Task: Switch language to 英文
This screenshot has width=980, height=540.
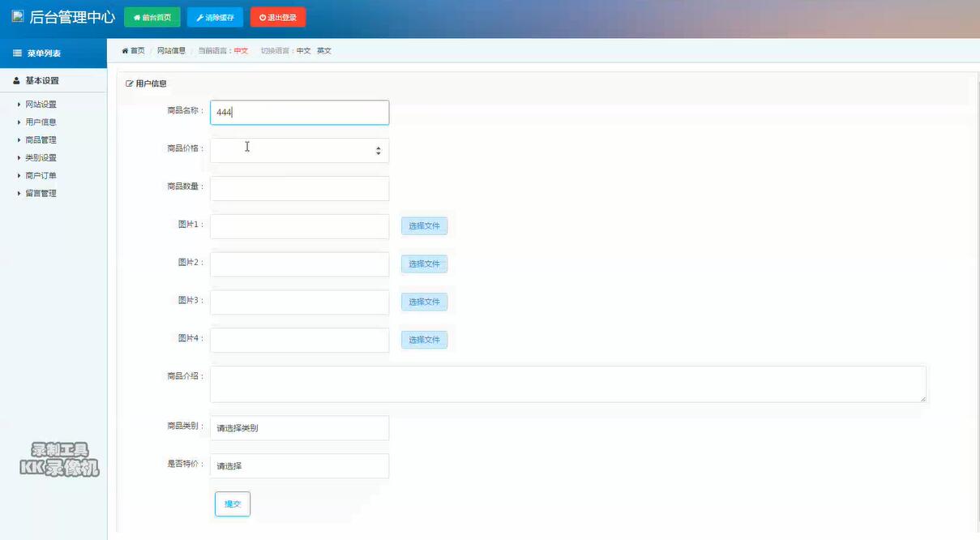Action: 324,51
